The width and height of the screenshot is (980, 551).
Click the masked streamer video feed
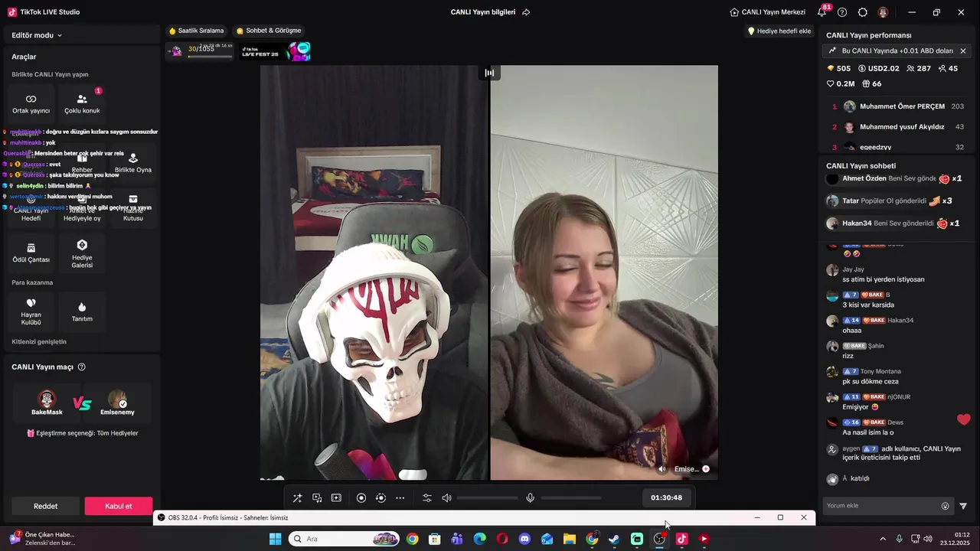(374, 272)
